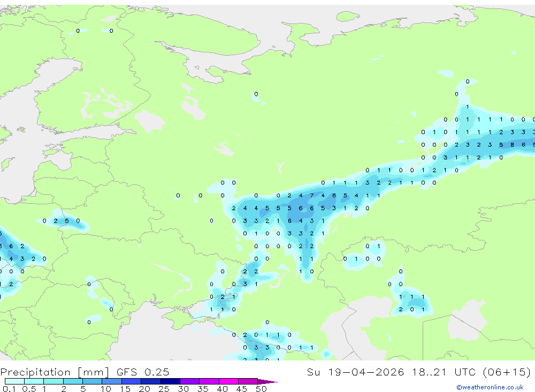
Task: Click the legend scale label '35'
Action: click(203, 389)
